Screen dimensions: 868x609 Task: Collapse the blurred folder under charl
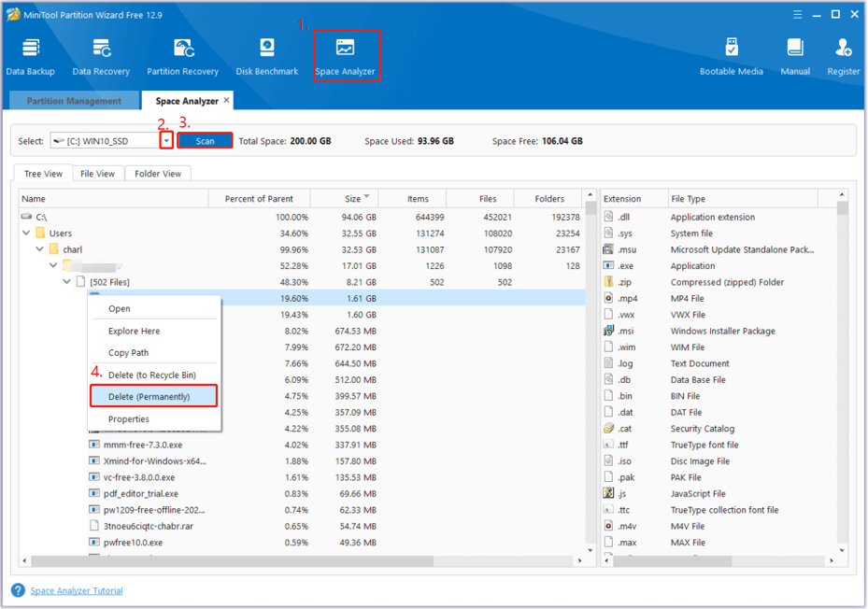53,266
